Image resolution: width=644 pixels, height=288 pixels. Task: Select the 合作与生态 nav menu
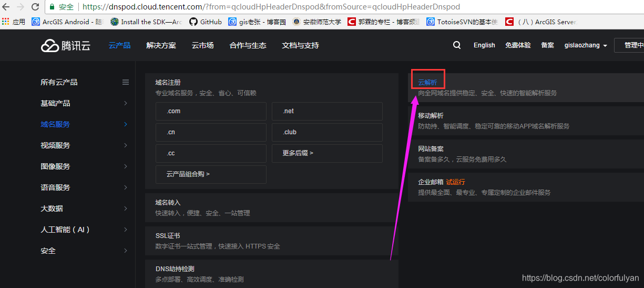point(248,45)
